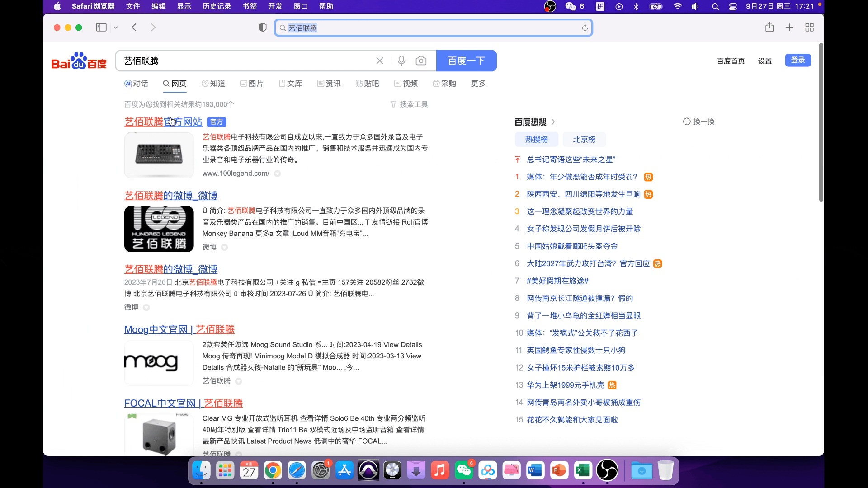Click the Baidu logo
This screenshot has width=868, height=488.
(79, 61)
